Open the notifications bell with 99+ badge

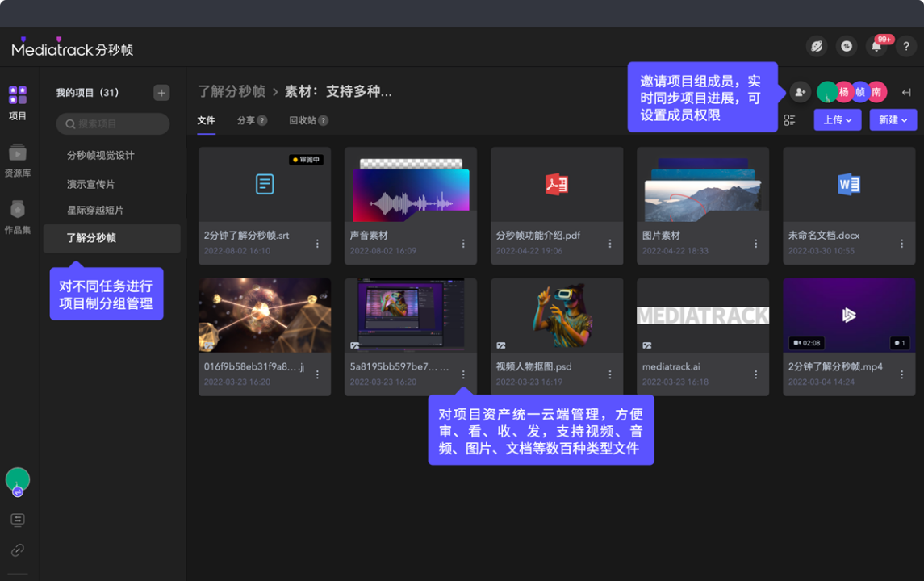pos(876,47)
